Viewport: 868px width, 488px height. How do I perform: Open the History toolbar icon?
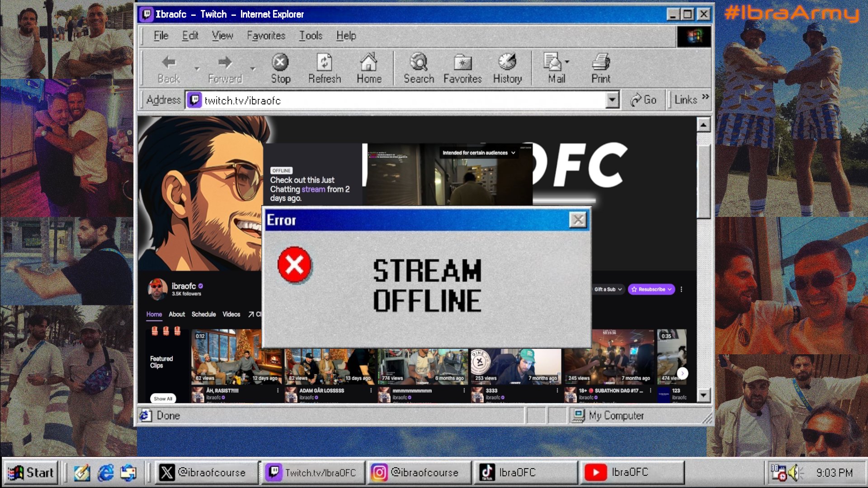pyautogui.click(x=507, y=69)
